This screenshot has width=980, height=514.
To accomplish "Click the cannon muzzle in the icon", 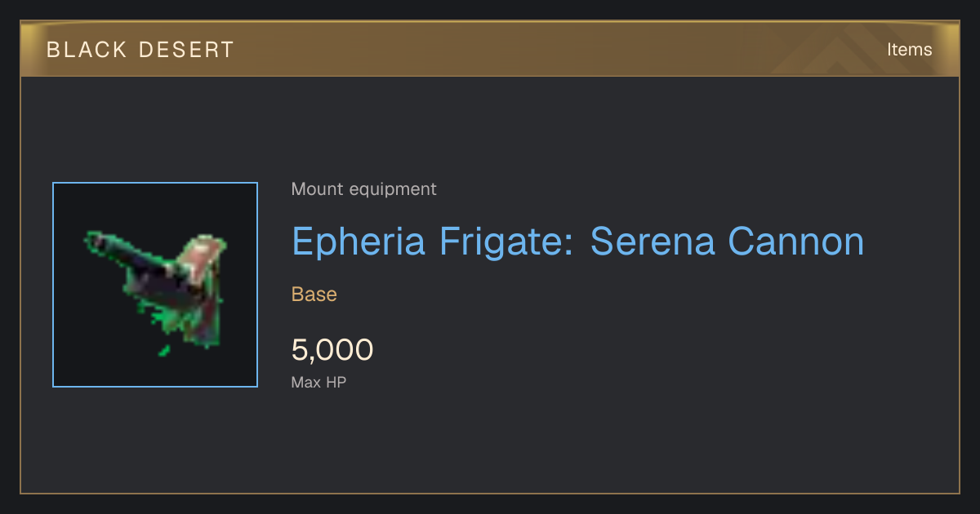I will (x=95, y=241).
